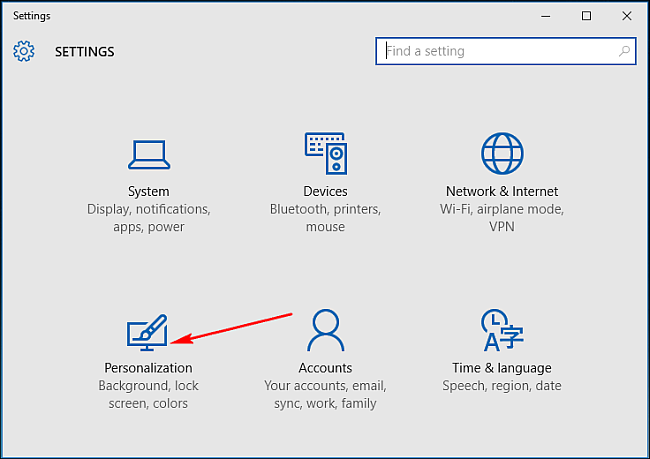The height and width of the screenshot is (459, 650).
Task: Click 'Bluetooth, printers, mouse' description
Action: [325, 218]
